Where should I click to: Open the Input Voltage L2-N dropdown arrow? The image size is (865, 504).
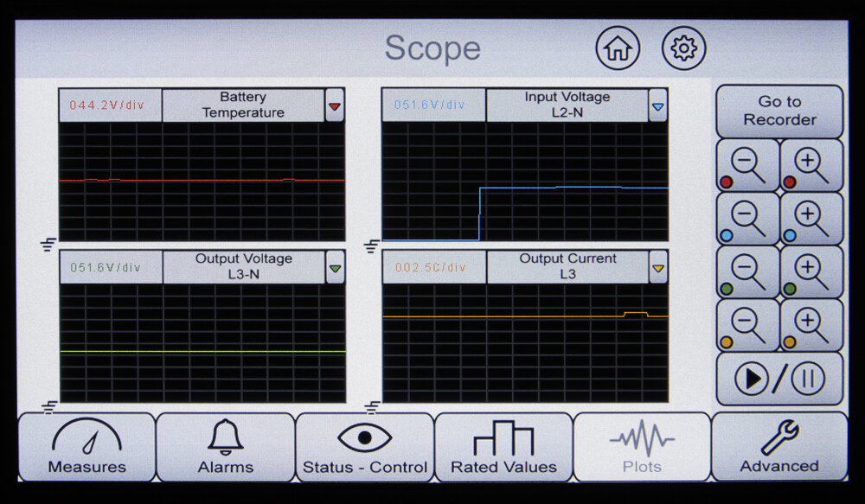point(657,105)
